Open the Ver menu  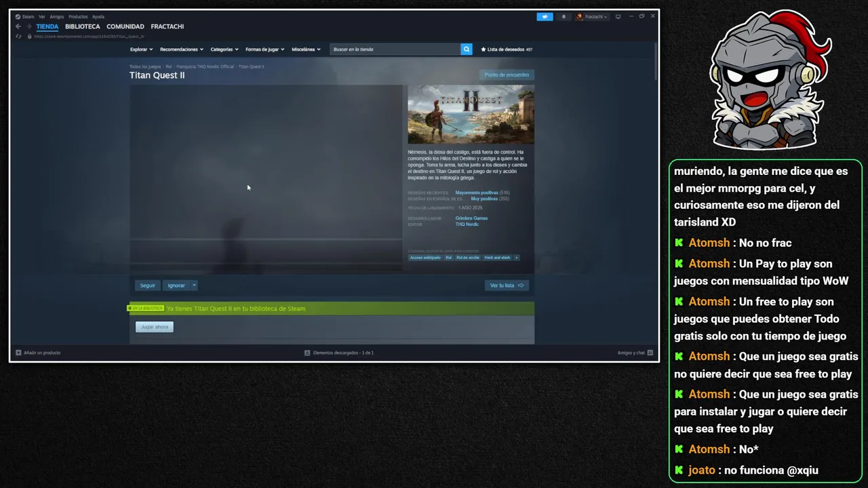click(x=42, y=16)
